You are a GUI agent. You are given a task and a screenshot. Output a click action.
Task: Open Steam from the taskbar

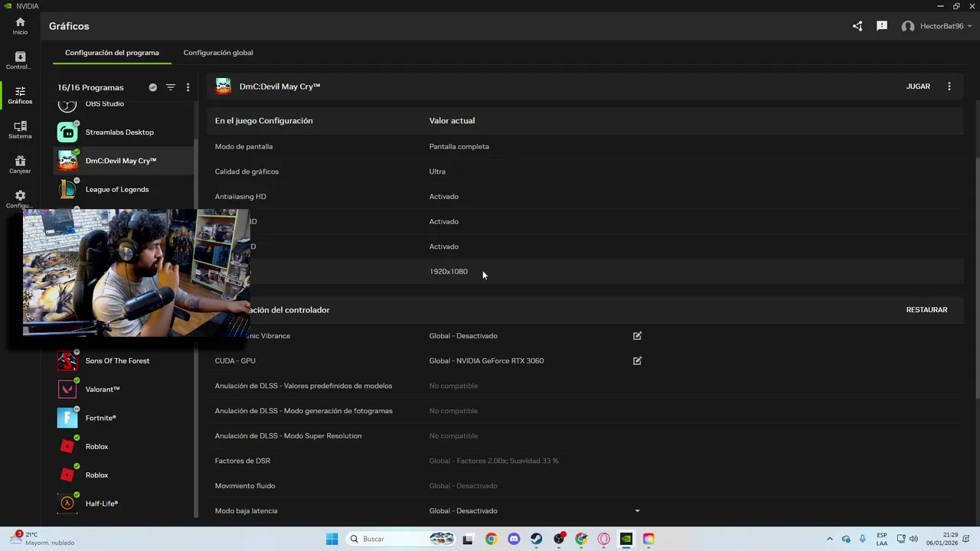[536, 539]
